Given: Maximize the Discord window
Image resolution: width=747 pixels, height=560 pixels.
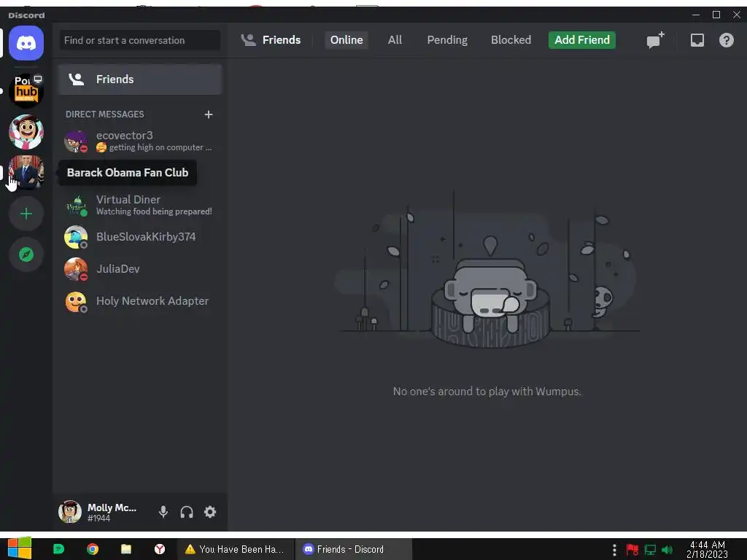Looking at the screenshot, I should [x=716, y=15].
